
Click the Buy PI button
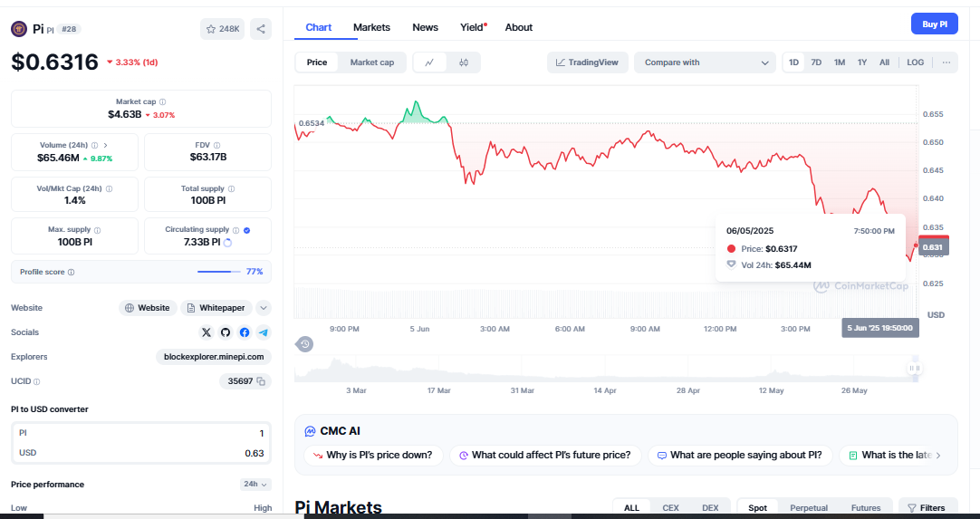(935, 24)
